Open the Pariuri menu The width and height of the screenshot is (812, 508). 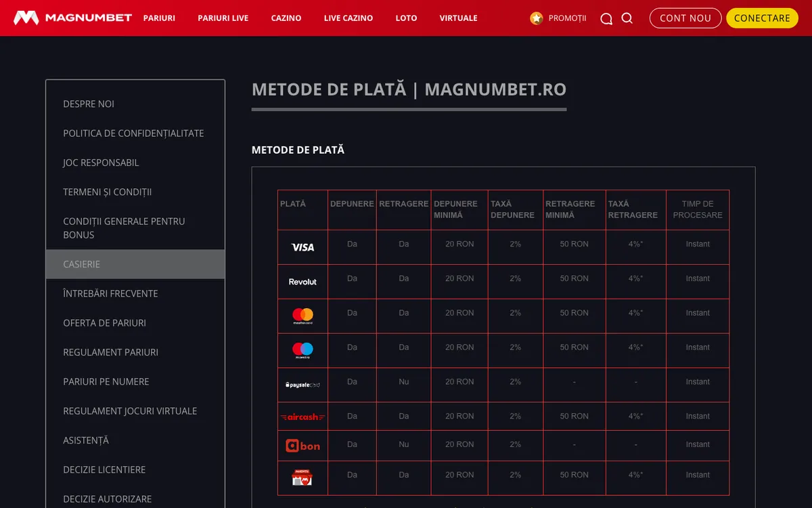pos(159,18)
